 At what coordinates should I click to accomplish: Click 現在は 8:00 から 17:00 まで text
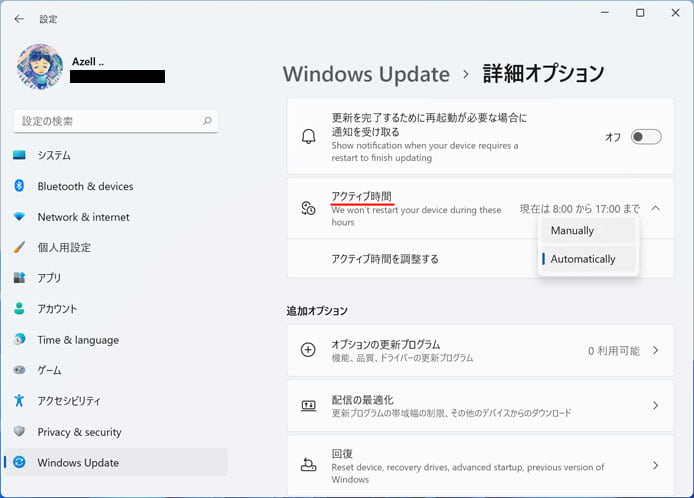(579, 208)
